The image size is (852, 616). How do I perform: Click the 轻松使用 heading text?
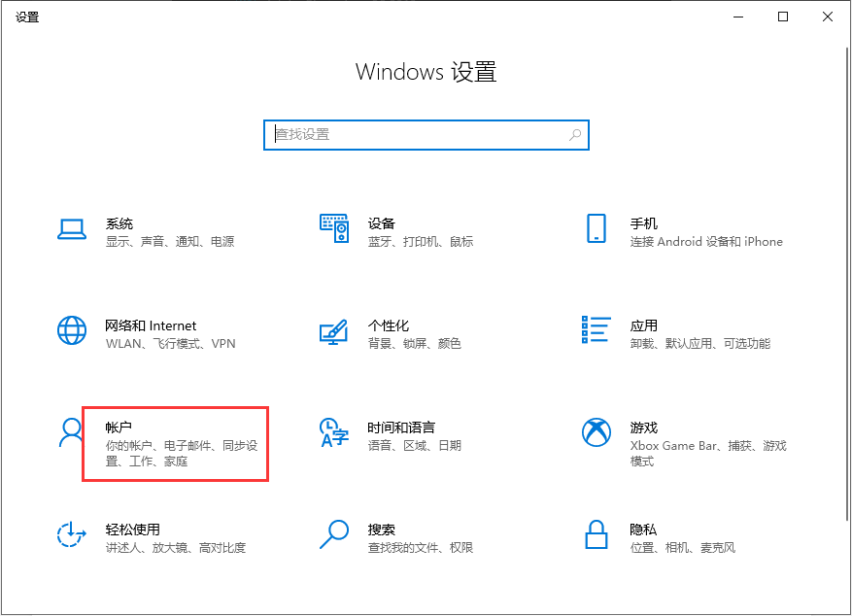pos(132,530)
